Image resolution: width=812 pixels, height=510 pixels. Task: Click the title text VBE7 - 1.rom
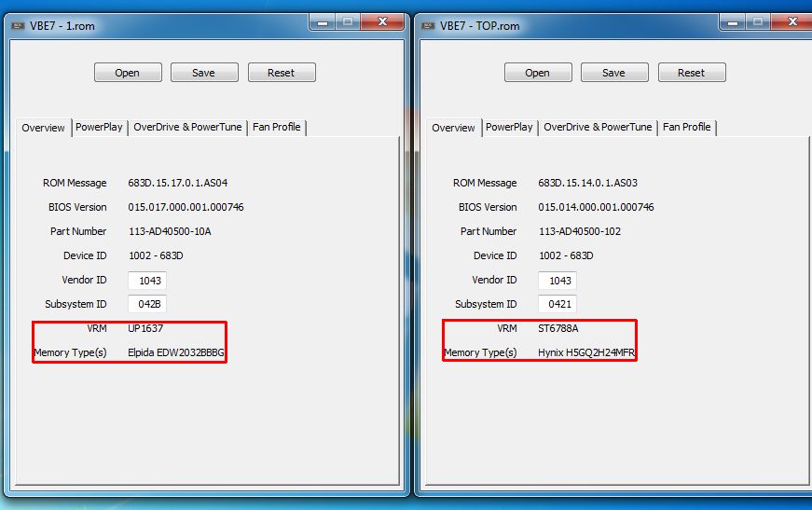(x=62, y=26)
